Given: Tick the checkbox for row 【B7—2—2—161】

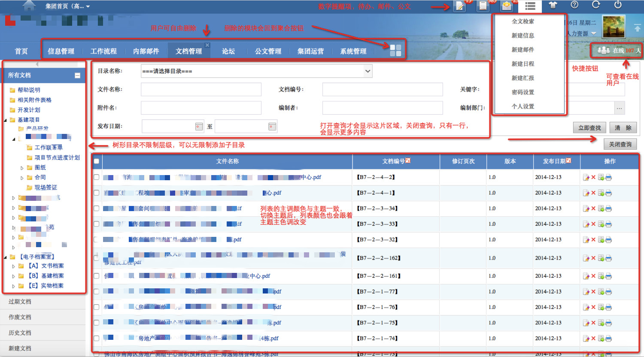Looking at the screenshot, I should 97,276.
